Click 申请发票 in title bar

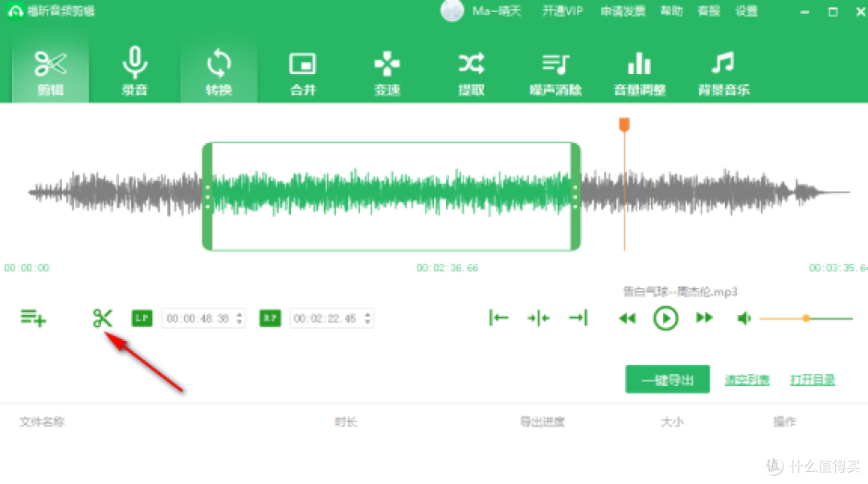623,11
